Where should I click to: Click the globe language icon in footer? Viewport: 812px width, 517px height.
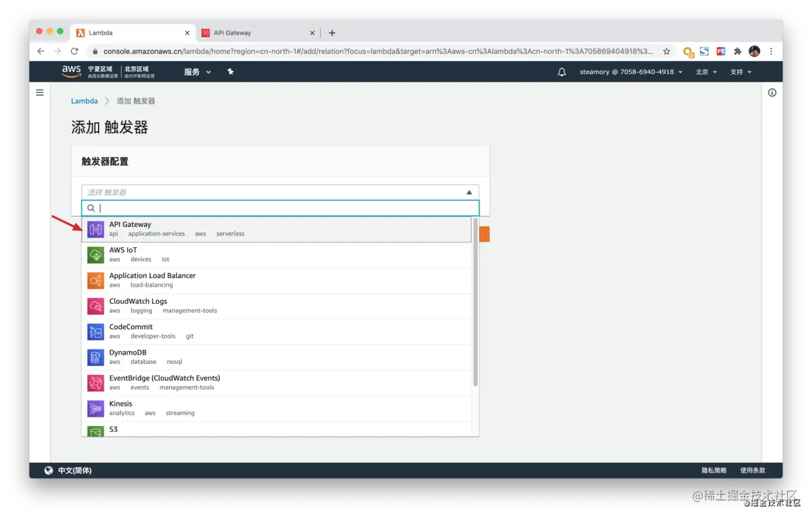click(x=48, y=471)
